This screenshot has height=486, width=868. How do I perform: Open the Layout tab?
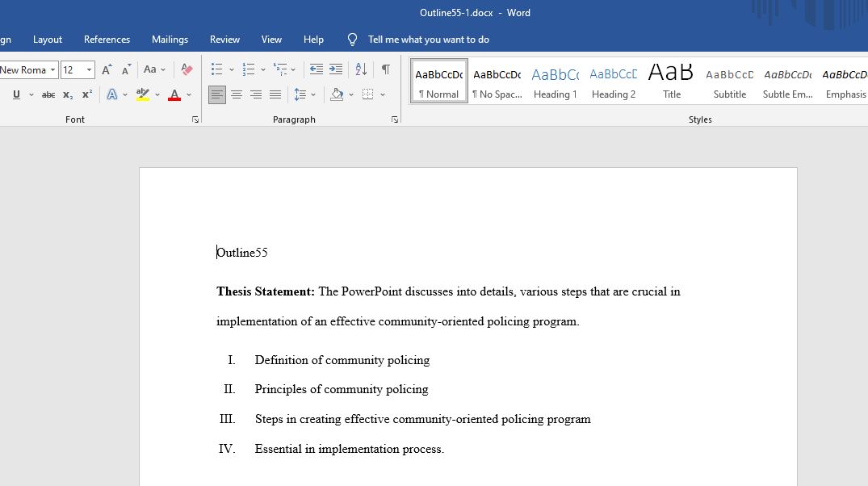pyautogui.click(x=48, y=40)
